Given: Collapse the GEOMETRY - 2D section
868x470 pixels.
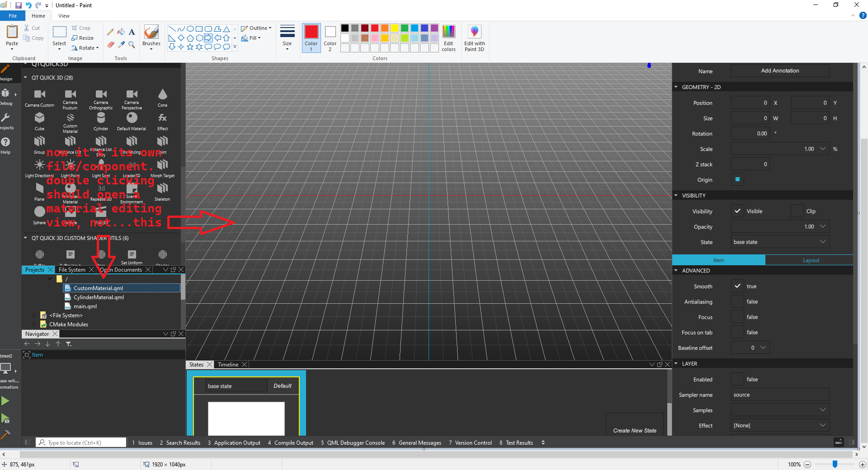Looking at the screenshot, I should (676, 87).
